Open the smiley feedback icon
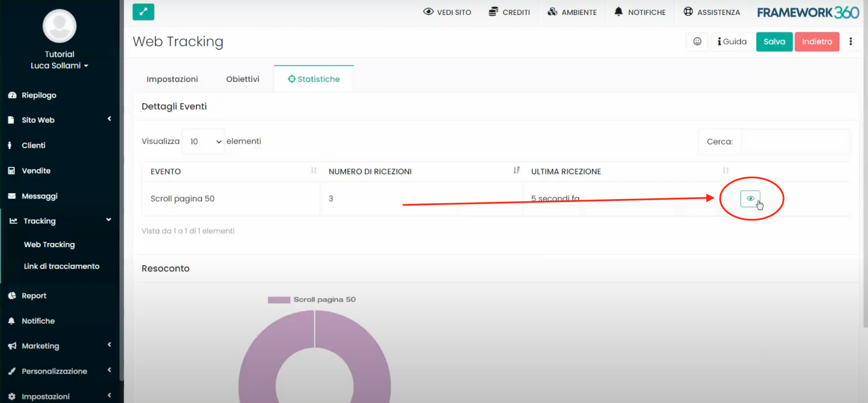The height and width of the screenshot is (403, 868). coord(697,42)
